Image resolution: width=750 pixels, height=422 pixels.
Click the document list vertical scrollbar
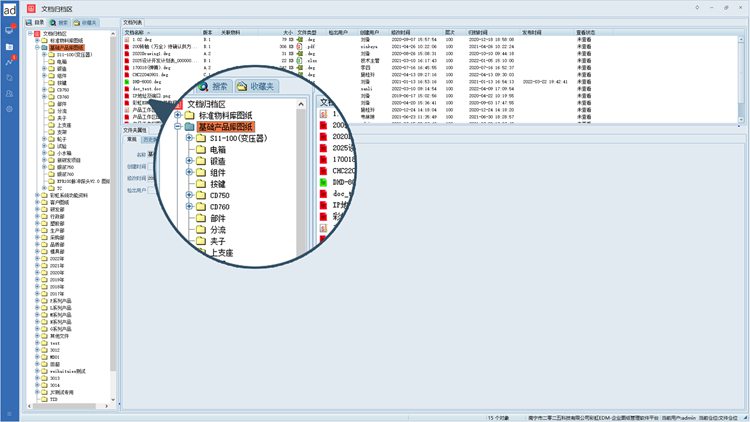tap(743, 70)
